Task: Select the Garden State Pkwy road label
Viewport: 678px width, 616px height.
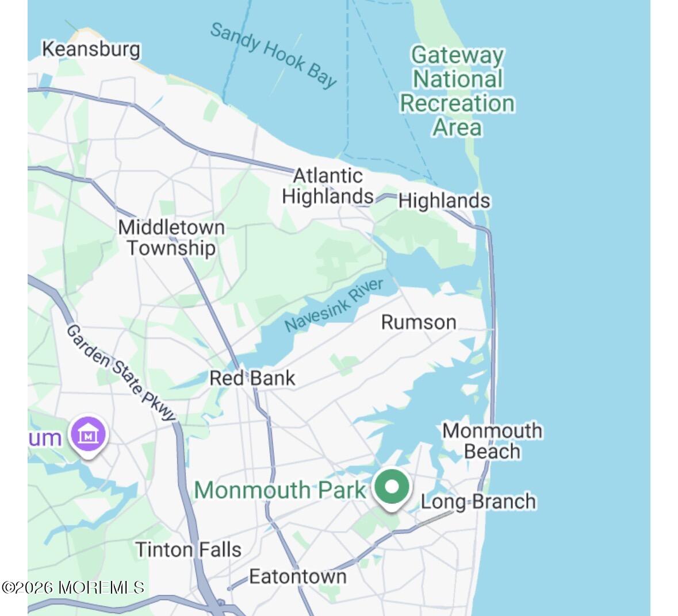Action: (x=121, y=372)
